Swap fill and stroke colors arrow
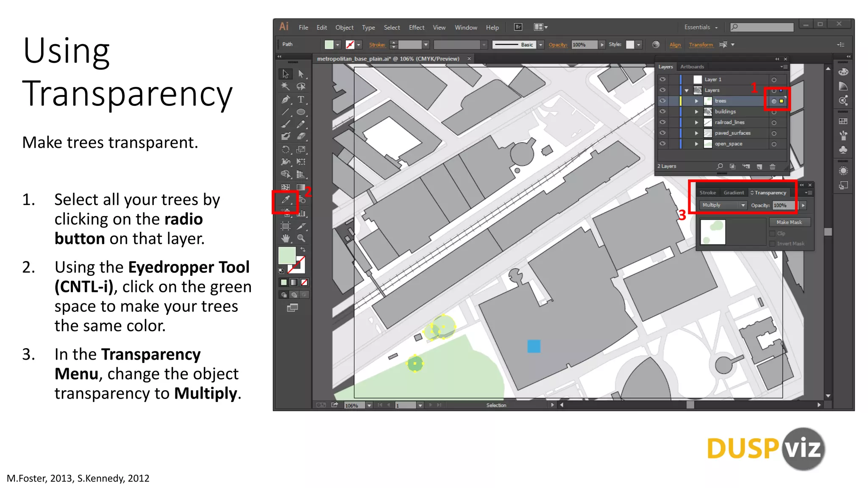Screen dimensions: 868x488 tap(303, 250)
